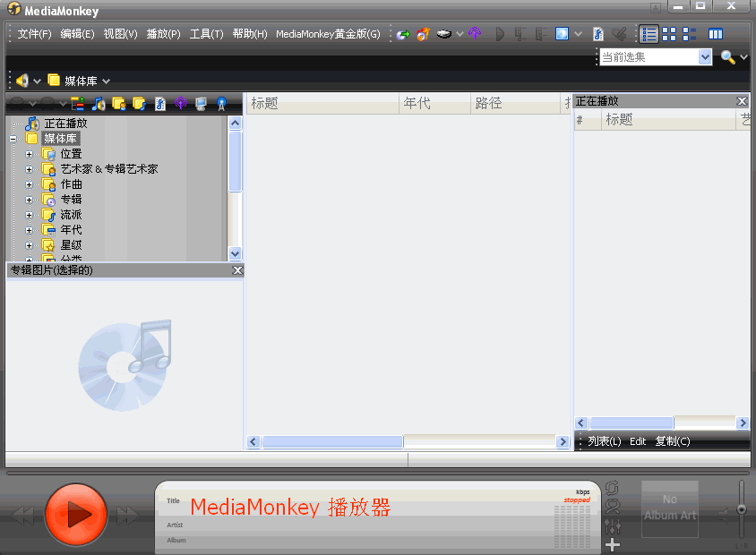The width and height of the screenshot is (756, 555).
Task: Select the 星级 tree item
Action: point(71,245)
